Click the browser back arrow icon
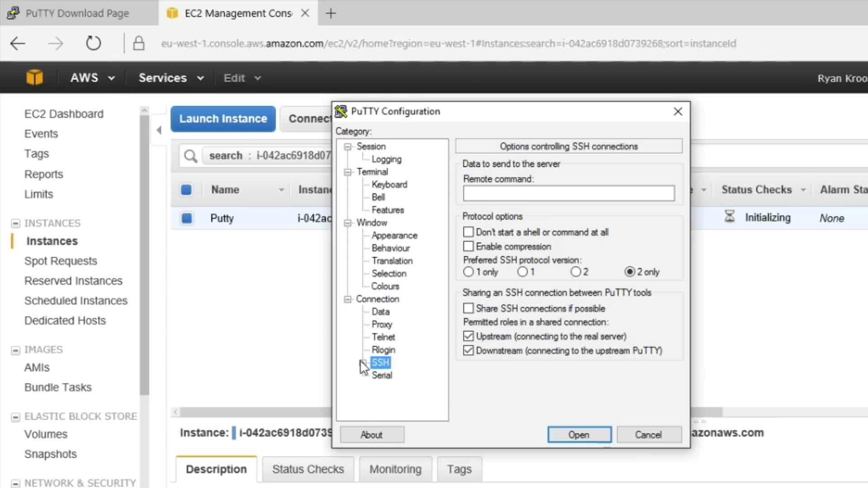 pyautogui.click(x=18, y=43)
